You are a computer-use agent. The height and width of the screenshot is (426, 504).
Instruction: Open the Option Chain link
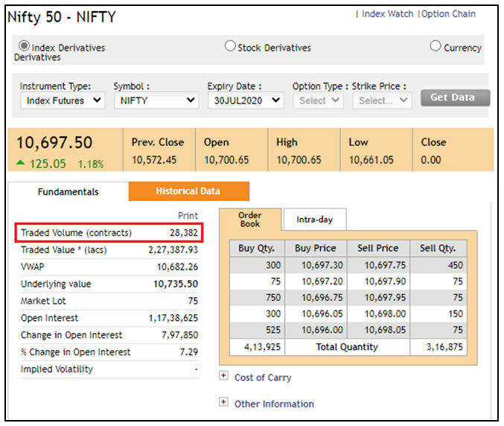(448, 14)
